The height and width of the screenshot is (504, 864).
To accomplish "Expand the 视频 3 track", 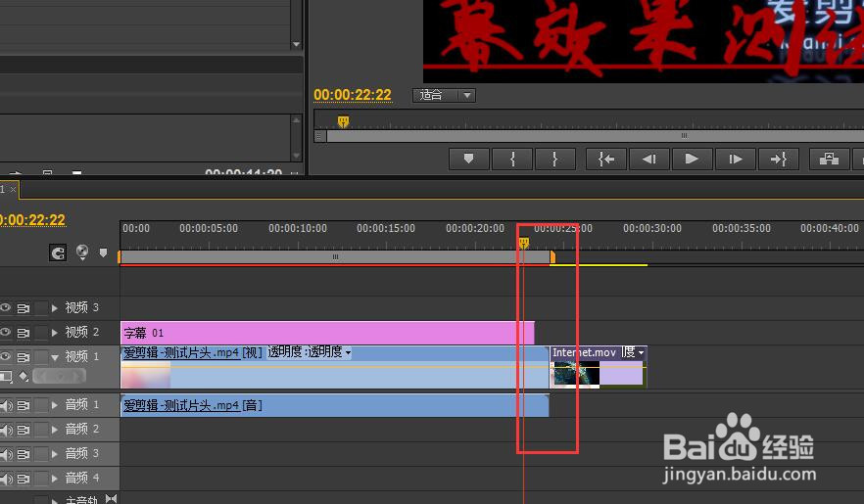I will tap(55, 308).
